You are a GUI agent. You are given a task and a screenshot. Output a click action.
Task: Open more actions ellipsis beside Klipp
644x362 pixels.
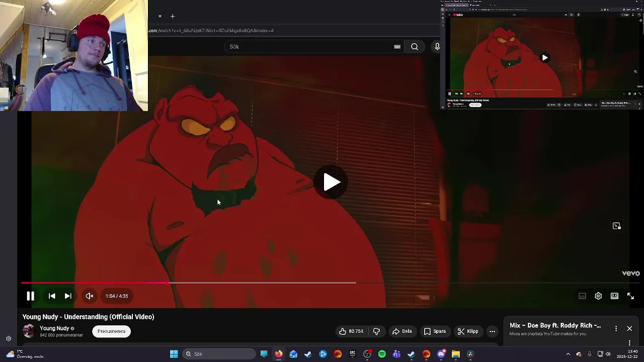pos(492,331)
